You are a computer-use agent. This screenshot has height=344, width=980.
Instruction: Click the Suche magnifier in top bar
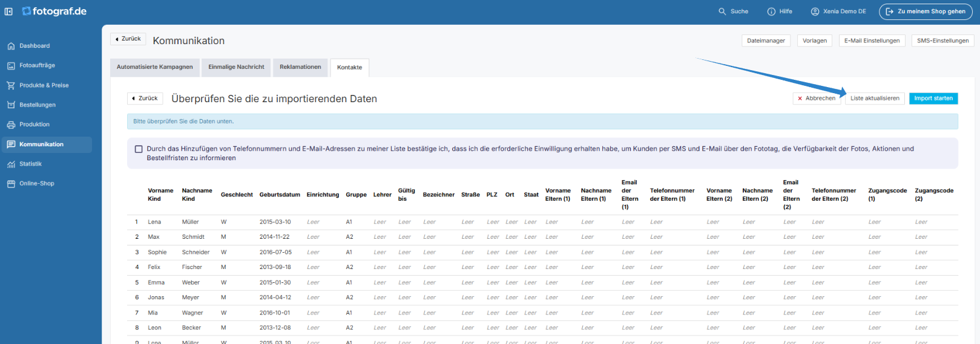click(x=722, y=11)
